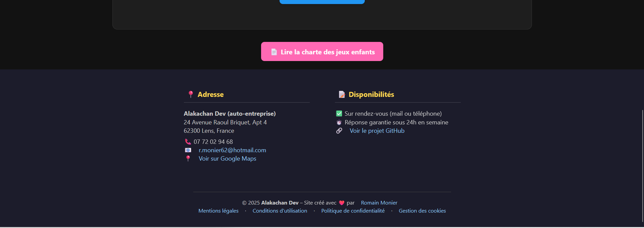
Task: Click the email envelope icon
Action: pyautogui.click(x=188, y=150)
